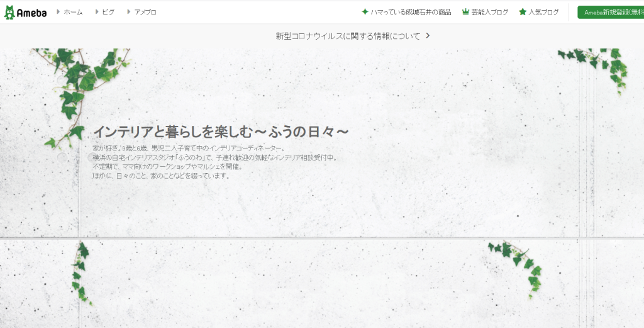Visit the 芸能人ブログ link
This screenshot has width=644, height=328.
click(x=489, y=12)
